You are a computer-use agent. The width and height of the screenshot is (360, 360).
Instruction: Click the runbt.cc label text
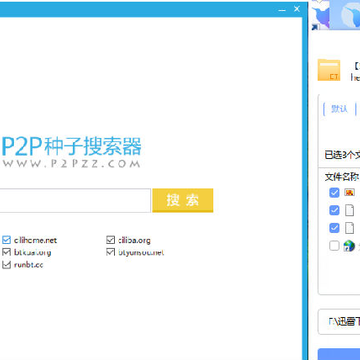coord(29,265)
